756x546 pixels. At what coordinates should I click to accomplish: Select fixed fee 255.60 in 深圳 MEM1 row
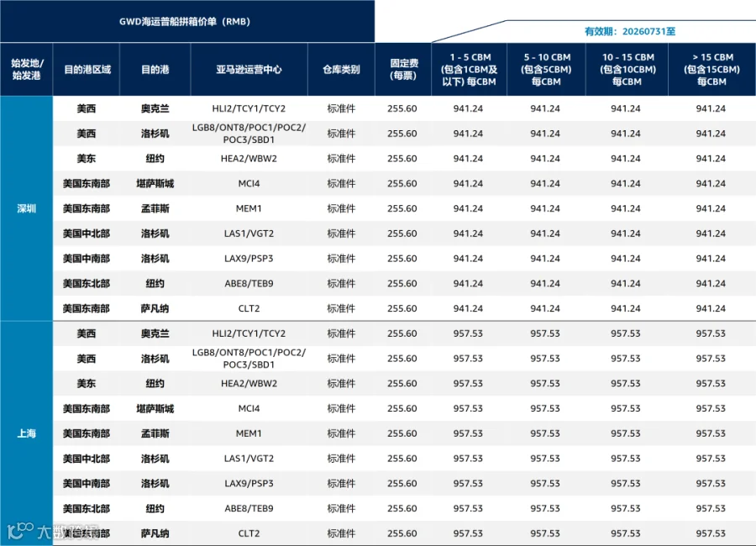pos(402,208)
